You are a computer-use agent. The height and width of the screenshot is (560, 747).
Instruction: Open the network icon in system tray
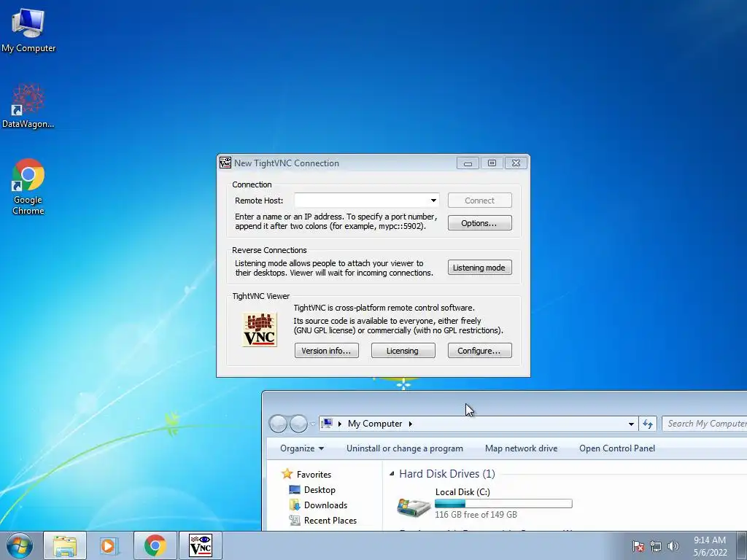(656, 546)
